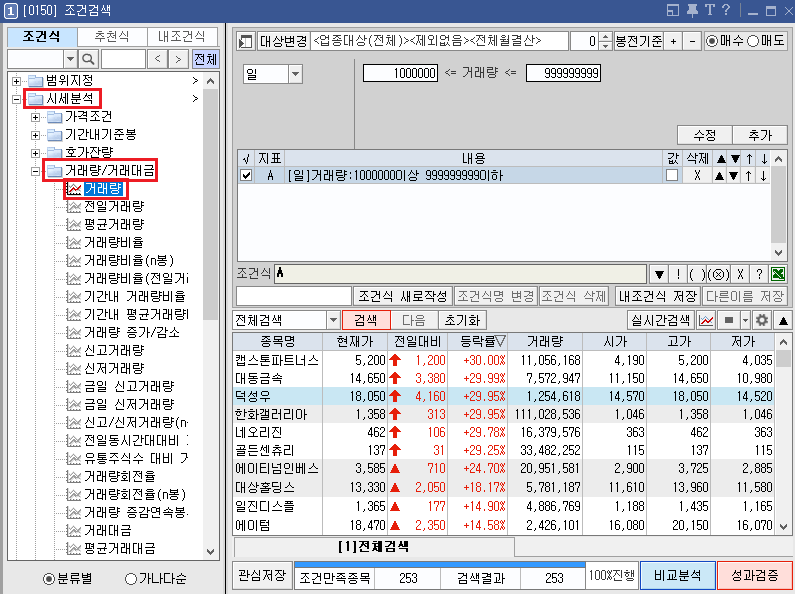Select the 분류별 radio button
The height and width of the screenshot is (594, 795).
(49, 578)
